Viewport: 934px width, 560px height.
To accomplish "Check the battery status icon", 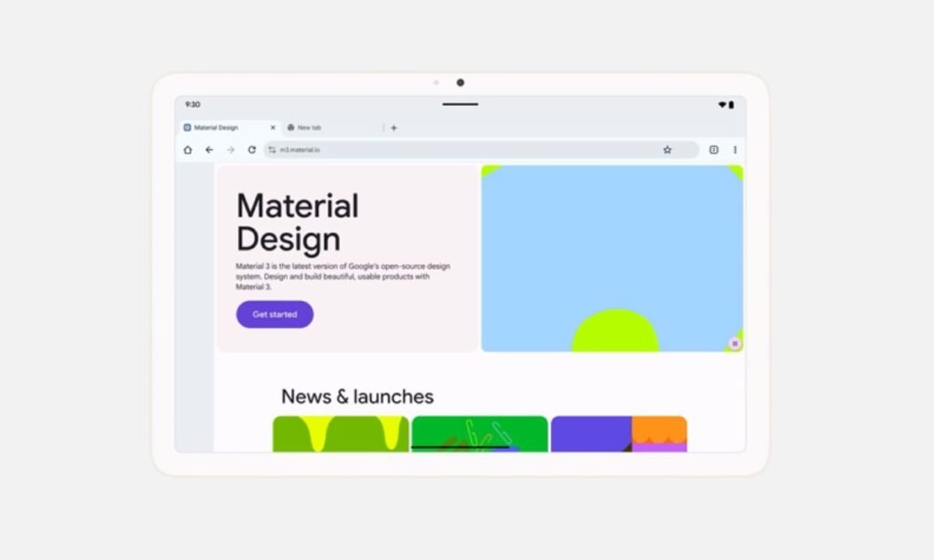I will pos(732,105).
